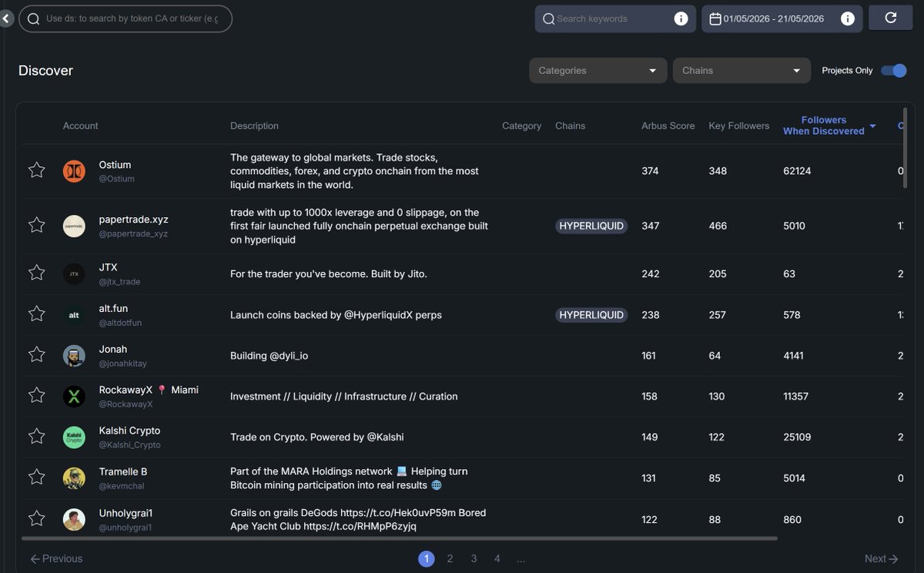The width and height of the screenshot is (924, 573).
Task: Star the Jonah account
Action: point(36,354)
